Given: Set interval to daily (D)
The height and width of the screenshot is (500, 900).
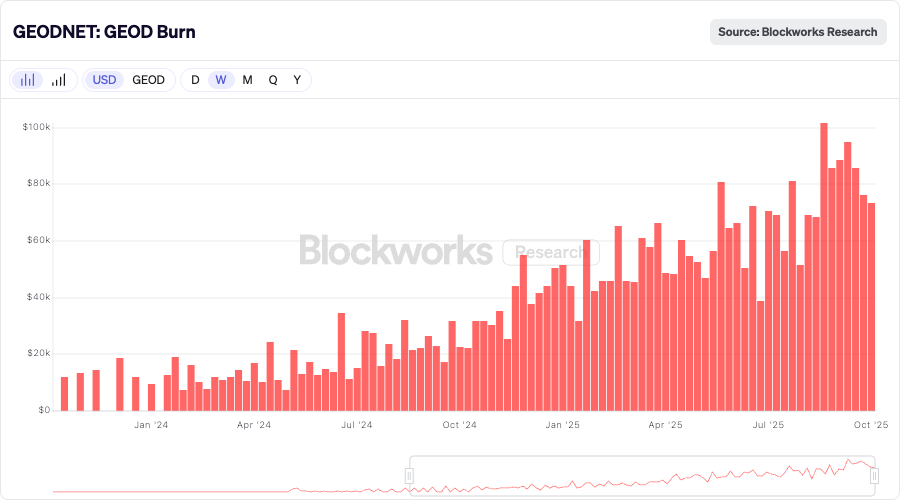Looking at the screenshot, I should (x=195, y=80).
